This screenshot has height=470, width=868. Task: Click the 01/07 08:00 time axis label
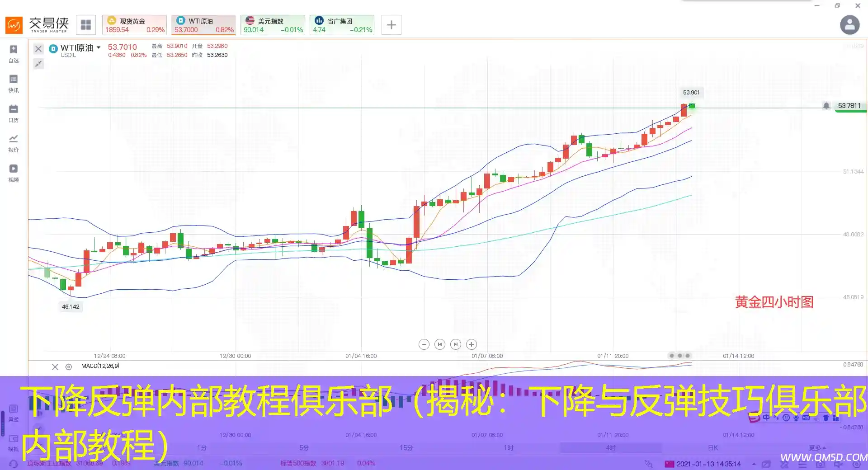point(487,356)
